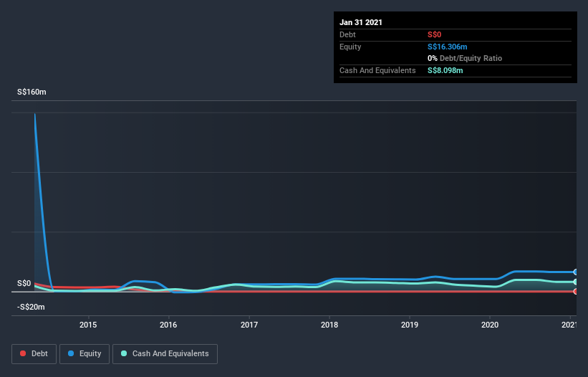
Task: Select the blue Equity endpoint marker
Action: (576, 272)
